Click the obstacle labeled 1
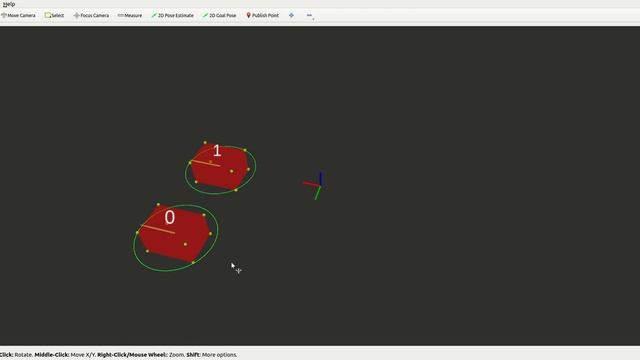The width and height of the screenshot is (640, 360). pos(220,167)
